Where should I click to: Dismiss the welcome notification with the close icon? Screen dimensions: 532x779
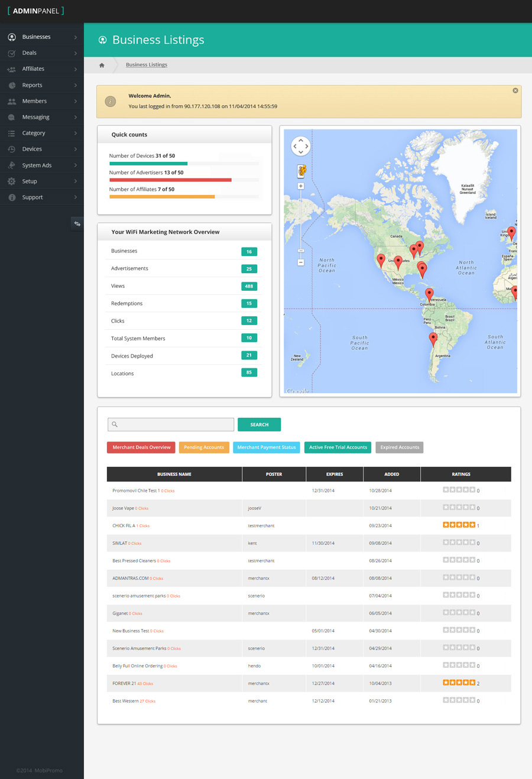[x=515, y=90]
